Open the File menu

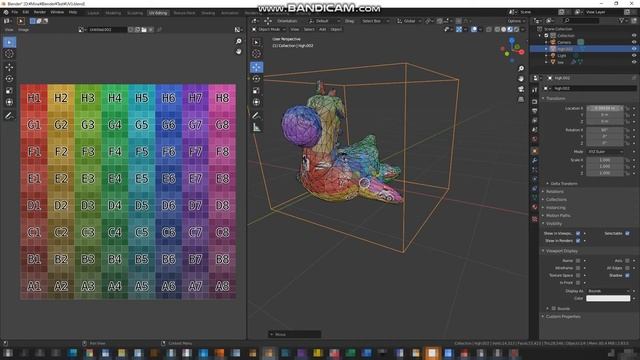tap(15, 12)
